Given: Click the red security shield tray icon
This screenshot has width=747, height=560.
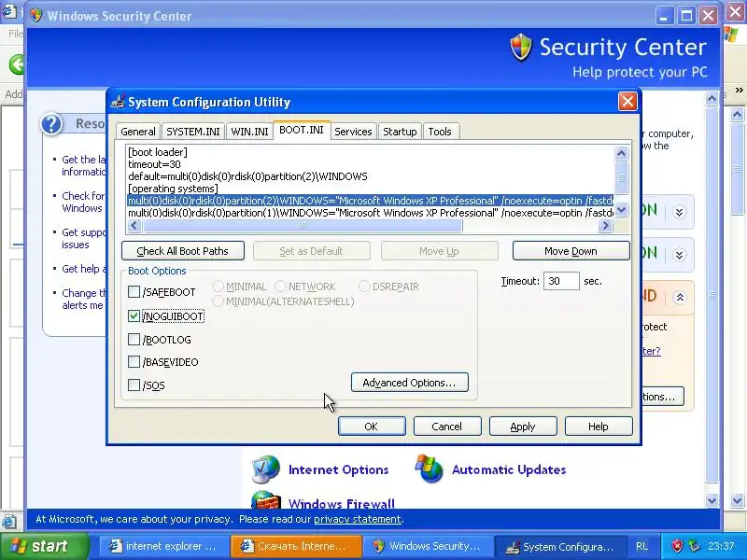Looking at the screenshot, I should pyautogui.click(x=677, y=546).
